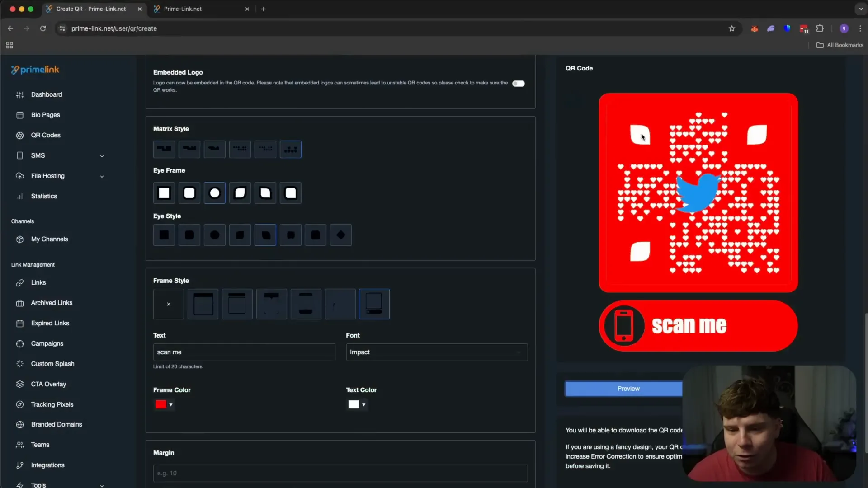Image resolution: width=868 pixels, height=488 pixels.
Task: Open the tab search dropdown arrow
Action: (861, 9)
